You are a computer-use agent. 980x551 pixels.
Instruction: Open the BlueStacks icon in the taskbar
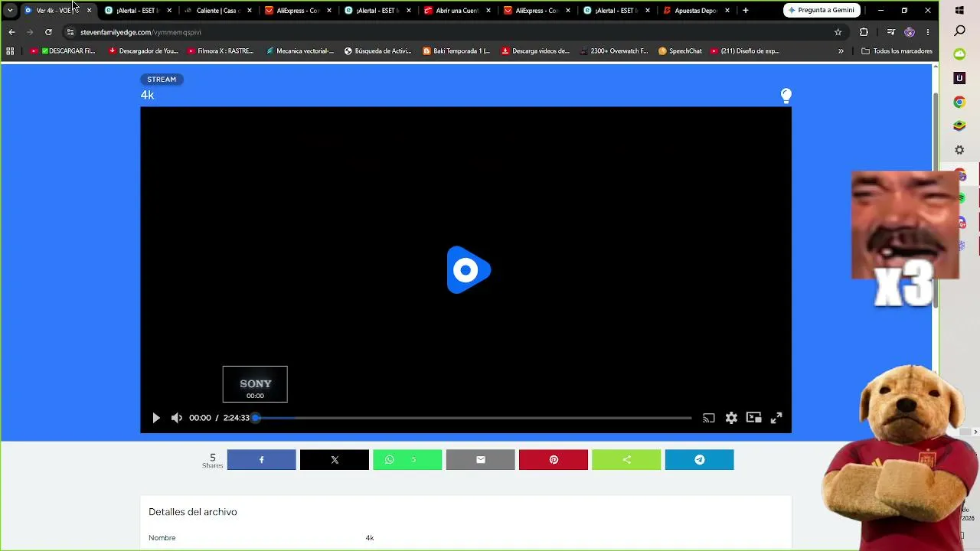[959, 126]
